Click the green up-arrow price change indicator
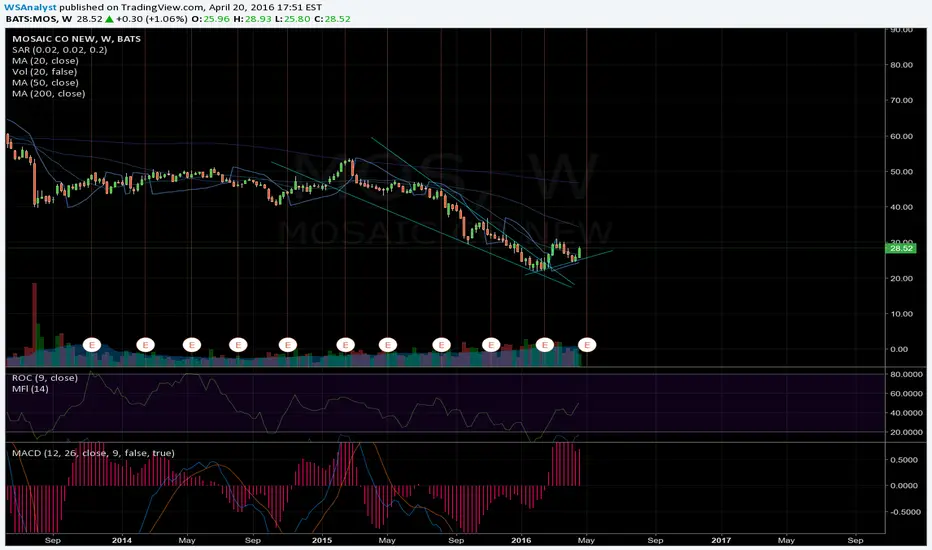 (109, 19)
